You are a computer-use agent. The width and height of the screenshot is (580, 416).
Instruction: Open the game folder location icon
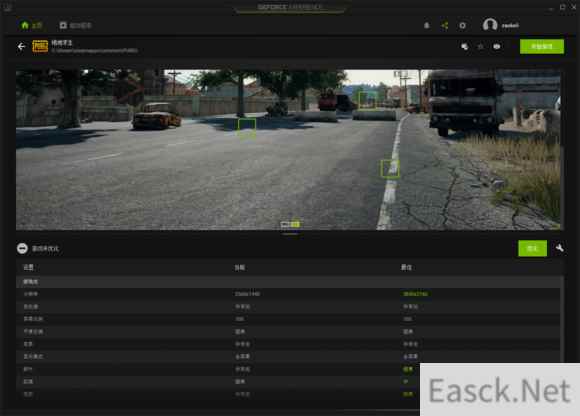(465, 47)
